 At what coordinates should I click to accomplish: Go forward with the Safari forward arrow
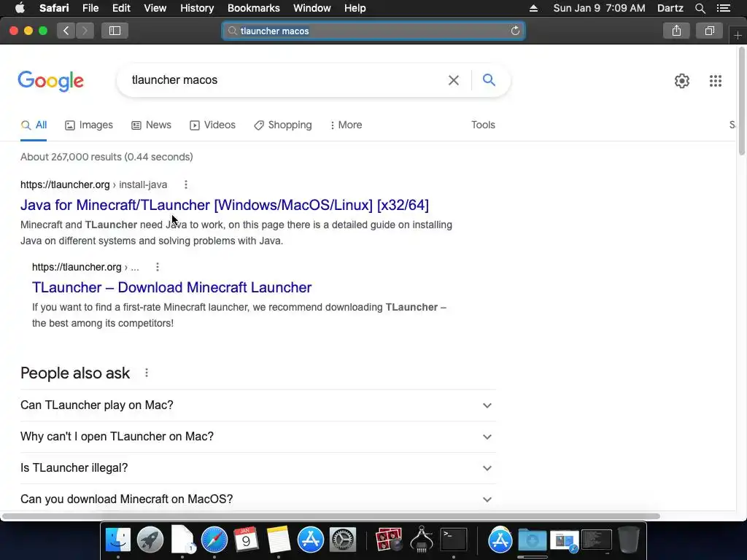pos(85,31)
